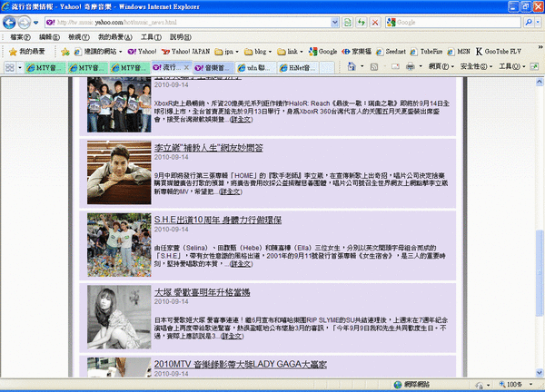
Task: Open a new blank tab
Action: pyautogui.click(x=327, y=67)
